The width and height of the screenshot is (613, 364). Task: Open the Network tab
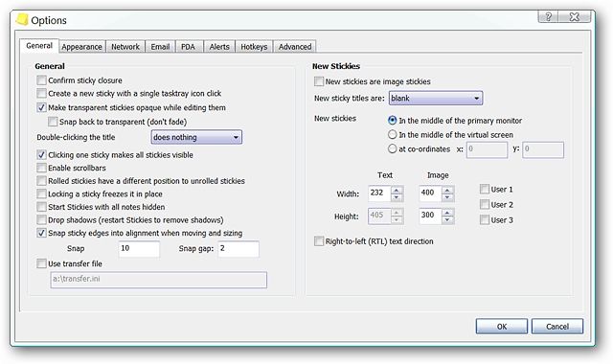click(x=125, y=47)
